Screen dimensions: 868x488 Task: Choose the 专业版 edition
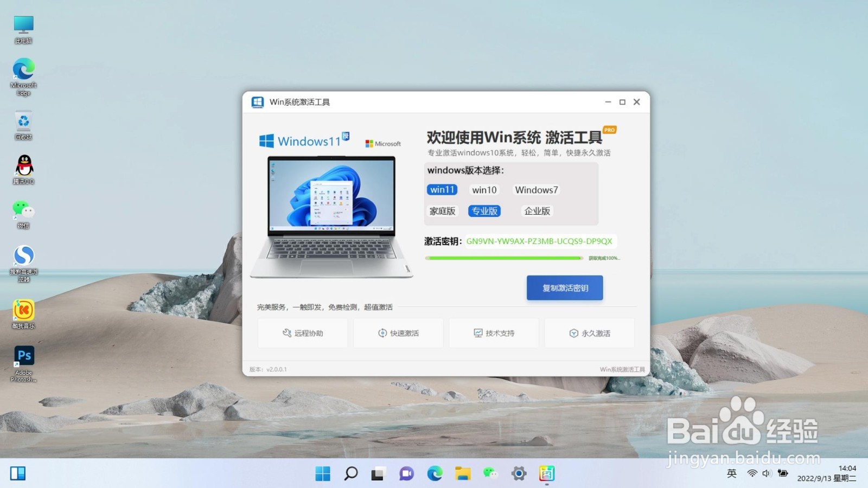(484, 211)
